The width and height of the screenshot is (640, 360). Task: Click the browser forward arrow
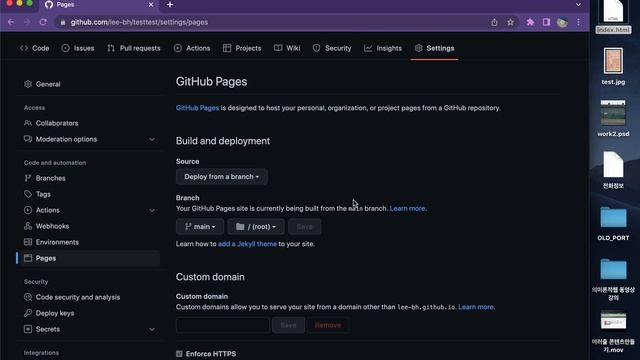click(27, 22)
